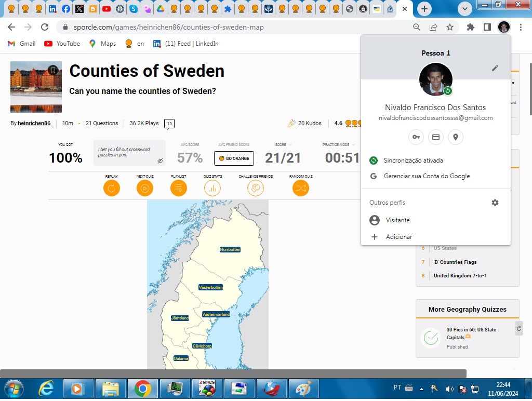Start a Random Quiz
The image size is (532, 401).
click(x=300, y=189)
